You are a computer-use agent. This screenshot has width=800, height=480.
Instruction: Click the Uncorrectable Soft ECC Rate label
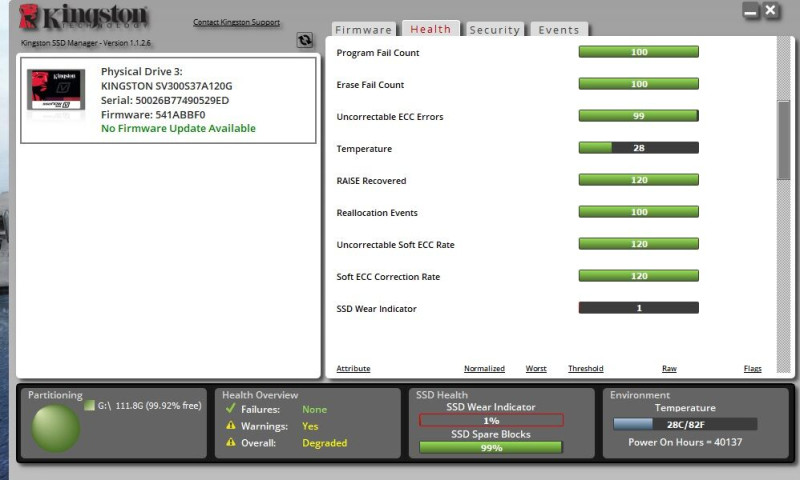click(x=395, y=245)
